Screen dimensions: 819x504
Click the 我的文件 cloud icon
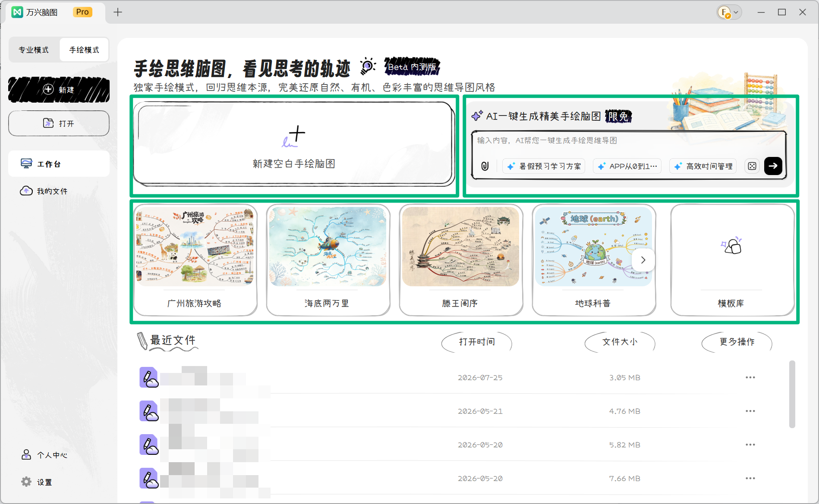(x=26, y=191)
